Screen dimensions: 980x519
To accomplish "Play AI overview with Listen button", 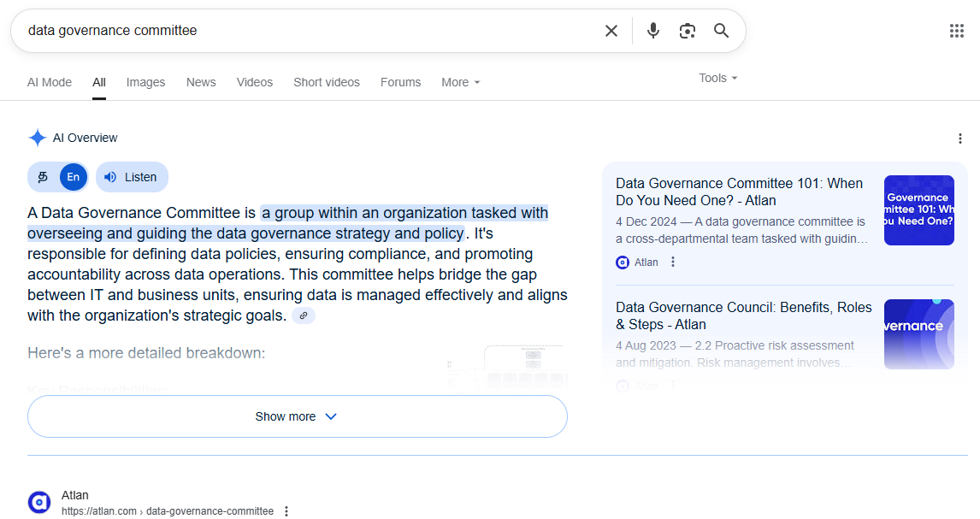I will click(132, 177).
